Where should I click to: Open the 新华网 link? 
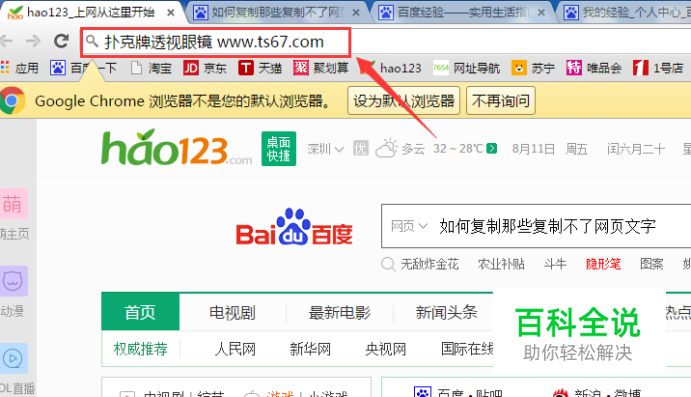(310, 349)
